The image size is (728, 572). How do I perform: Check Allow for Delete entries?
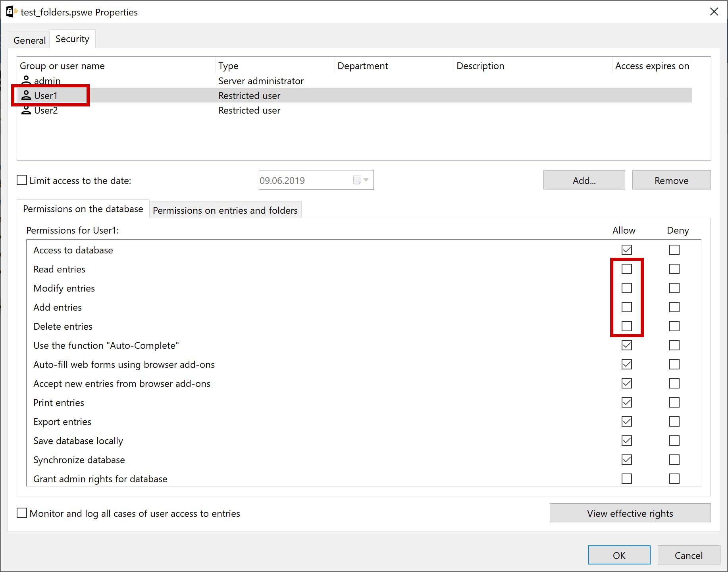[627, 326]
